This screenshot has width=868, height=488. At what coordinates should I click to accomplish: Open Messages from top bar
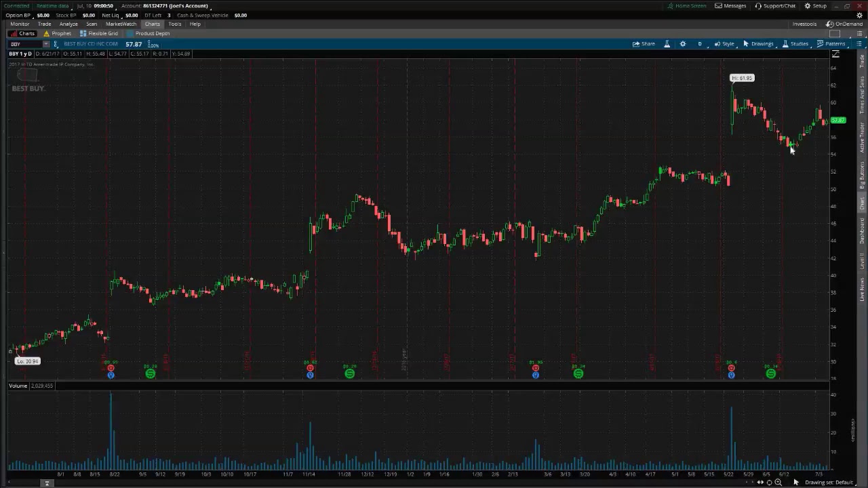[730, 5]
